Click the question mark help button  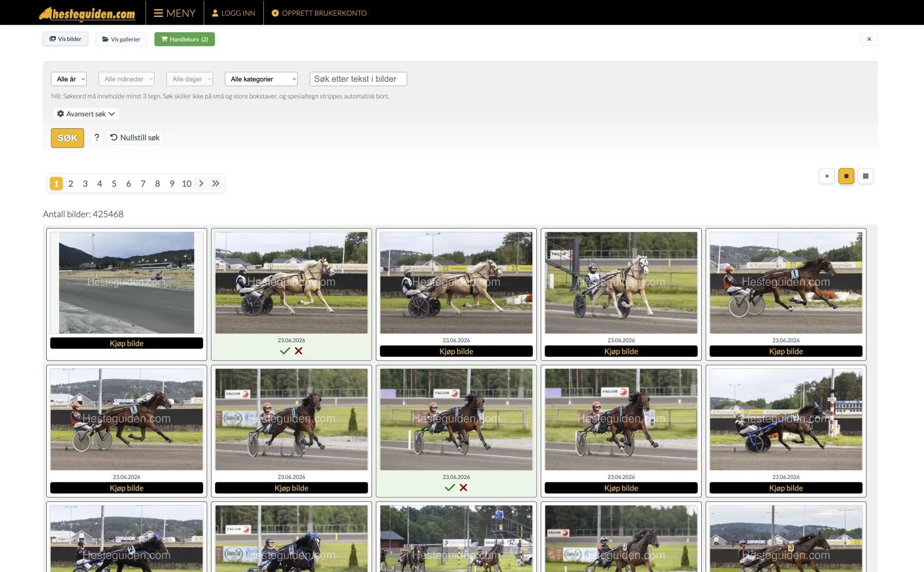[x=97, y=137]
